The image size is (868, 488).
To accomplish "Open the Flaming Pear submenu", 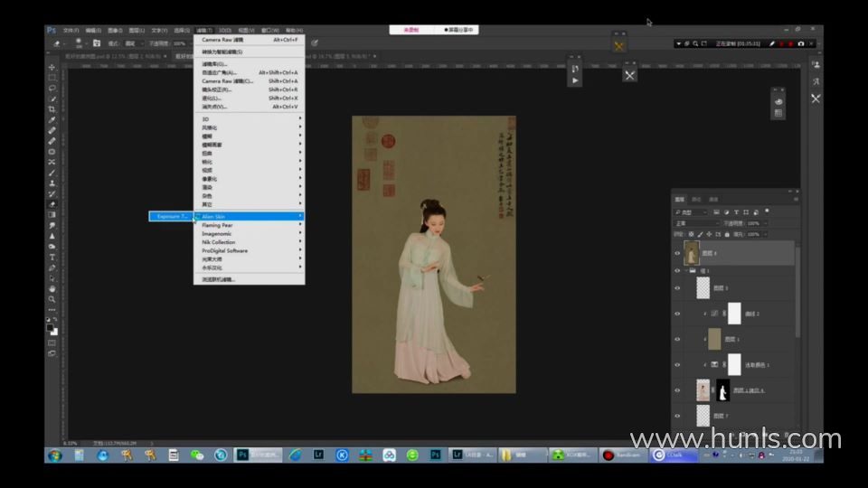I will [x=250, y=225].
